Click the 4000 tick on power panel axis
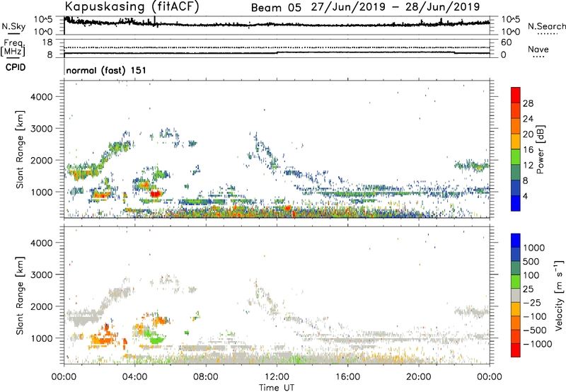Viewport: 566px width, 392px height. [x=42, y=97]
